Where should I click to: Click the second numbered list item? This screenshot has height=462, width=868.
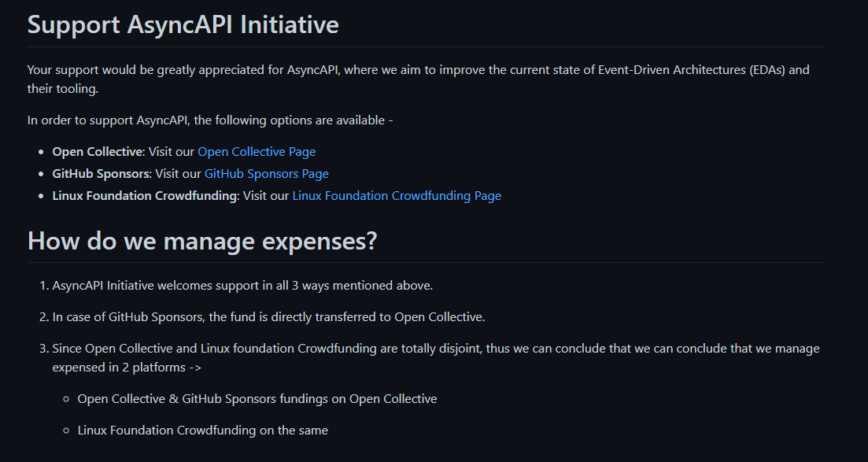(262, 316)
